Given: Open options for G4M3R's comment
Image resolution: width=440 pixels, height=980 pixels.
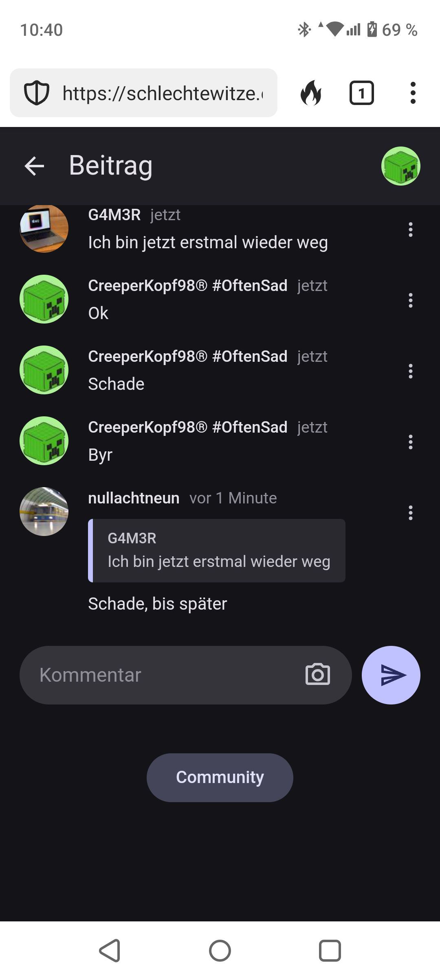Looking at the screenshot, I should [410, 230].
